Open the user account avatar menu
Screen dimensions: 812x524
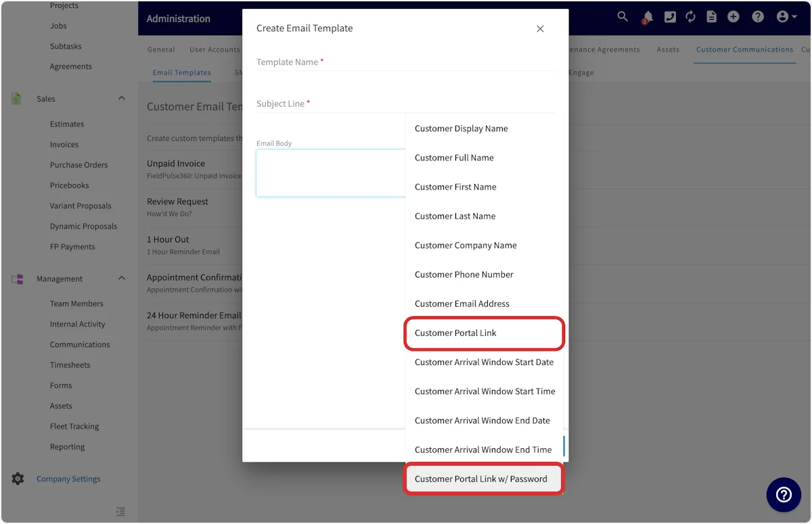click(786, 17)
